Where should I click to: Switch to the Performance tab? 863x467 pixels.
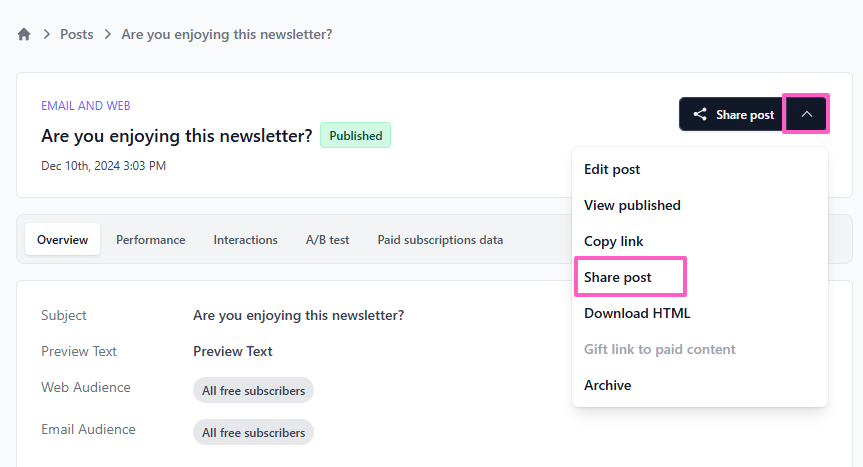(x=150, y=240)
